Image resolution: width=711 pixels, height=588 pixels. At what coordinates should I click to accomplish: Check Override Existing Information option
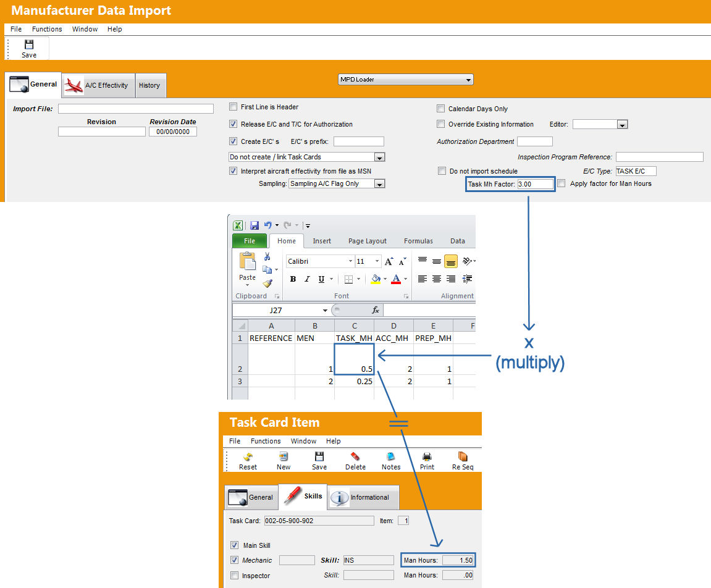441,124
